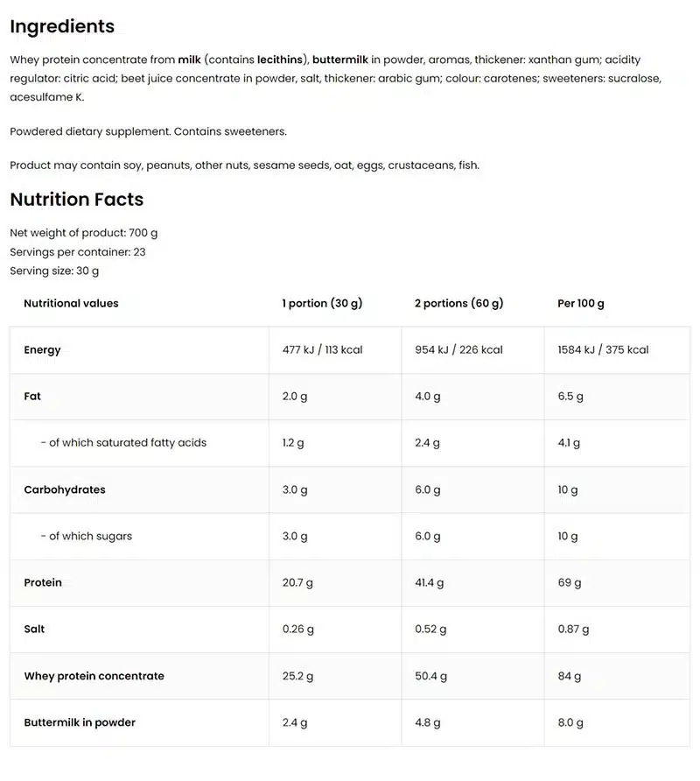Click the "Nutritional values" column header
Image resolution: width=700 pixels, height=781 pixels.
click(x=71, y=303)
